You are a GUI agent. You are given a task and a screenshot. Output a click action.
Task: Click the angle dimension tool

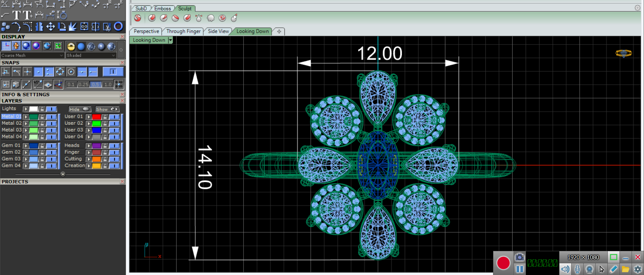point(5,4)
